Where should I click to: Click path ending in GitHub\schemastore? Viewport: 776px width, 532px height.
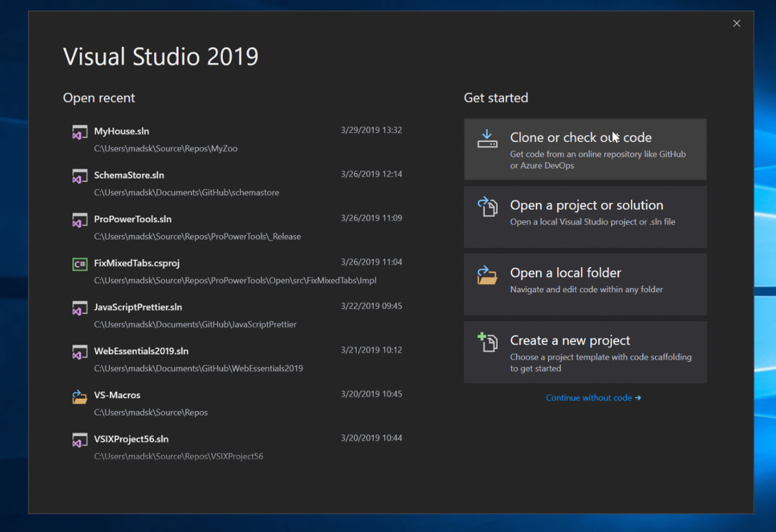187,192
